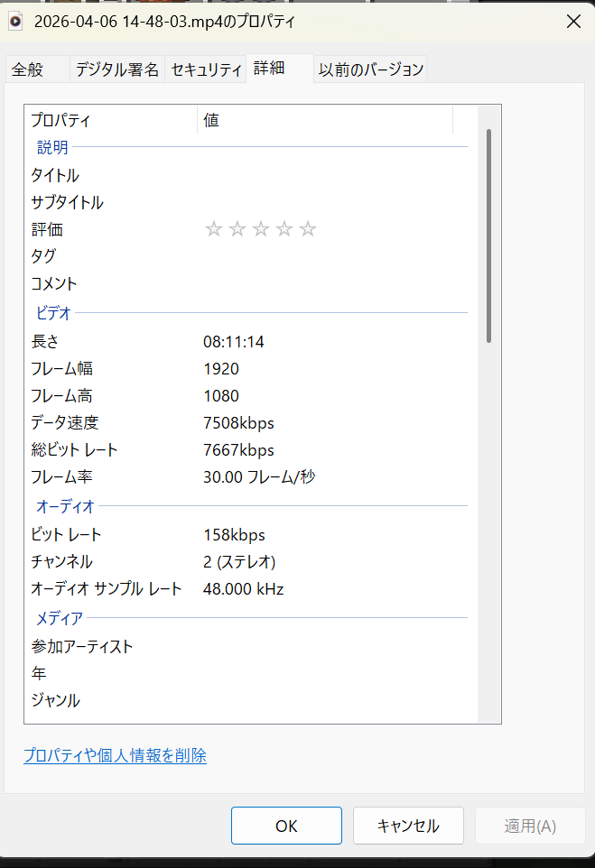Select the 評価 property label
This screenshot has height=868, width=595.
pyautogui.click(x=47, y=229)
